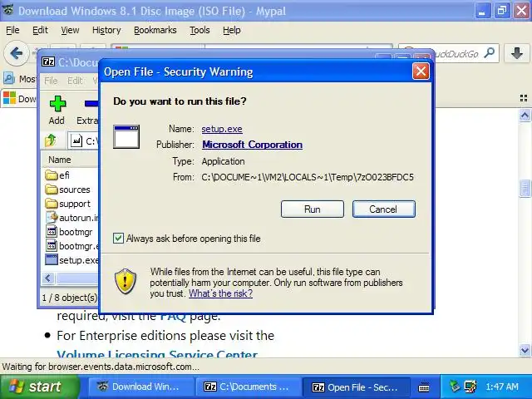Click the tab groups grid icon

(x=523, y=99)
